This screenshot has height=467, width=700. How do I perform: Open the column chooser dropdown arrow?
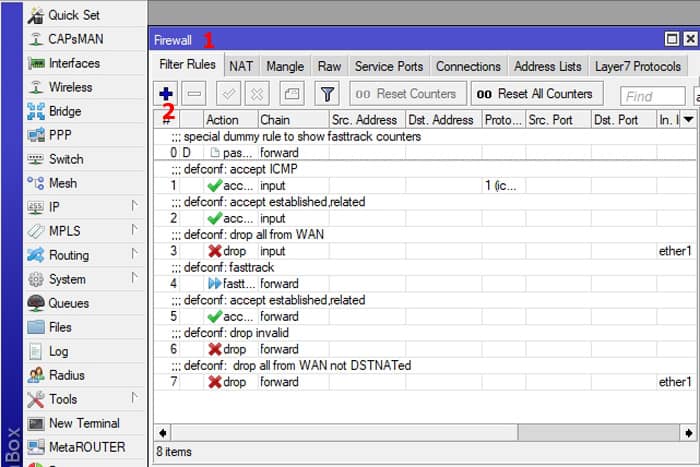688,119
